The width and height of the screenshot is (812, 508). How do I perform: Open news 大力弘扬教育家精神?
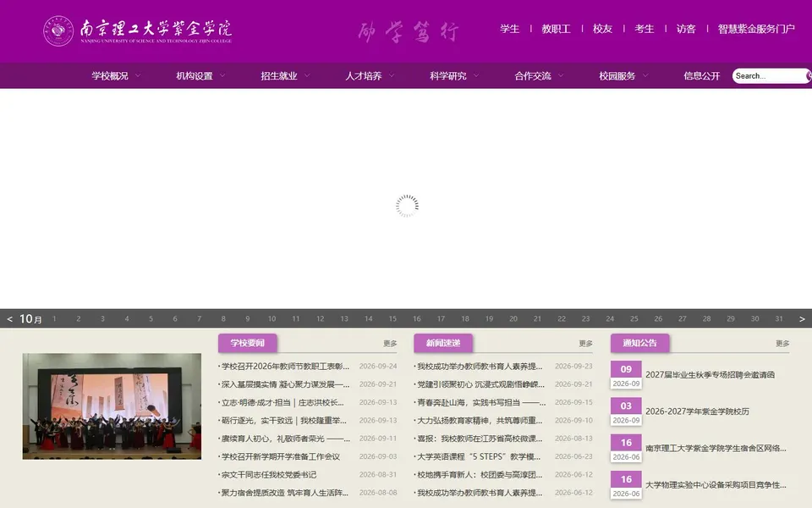[480, 421]
